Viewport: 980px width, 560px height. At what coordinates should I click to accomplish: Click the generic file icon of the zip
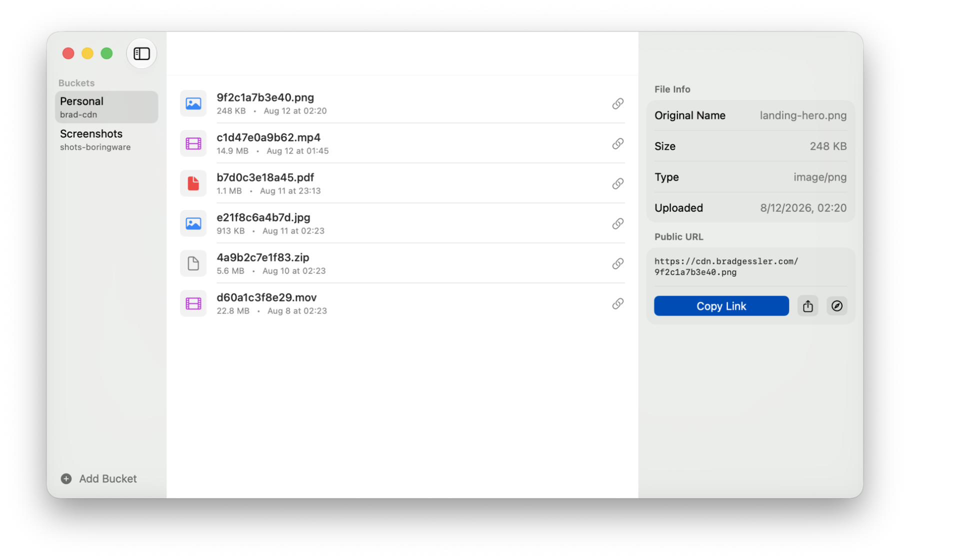point(193,263)
